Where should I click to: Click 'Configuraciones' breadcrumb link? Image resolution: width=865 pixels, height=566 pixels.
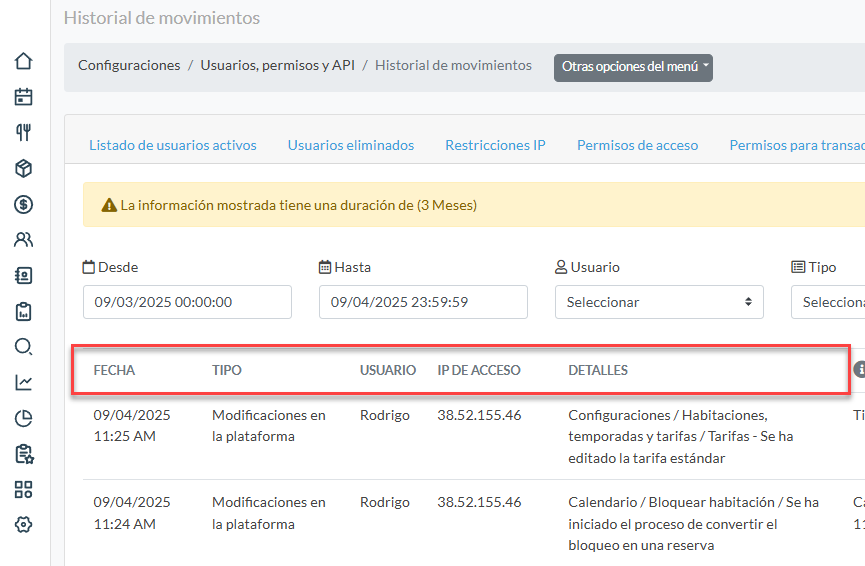129,65
